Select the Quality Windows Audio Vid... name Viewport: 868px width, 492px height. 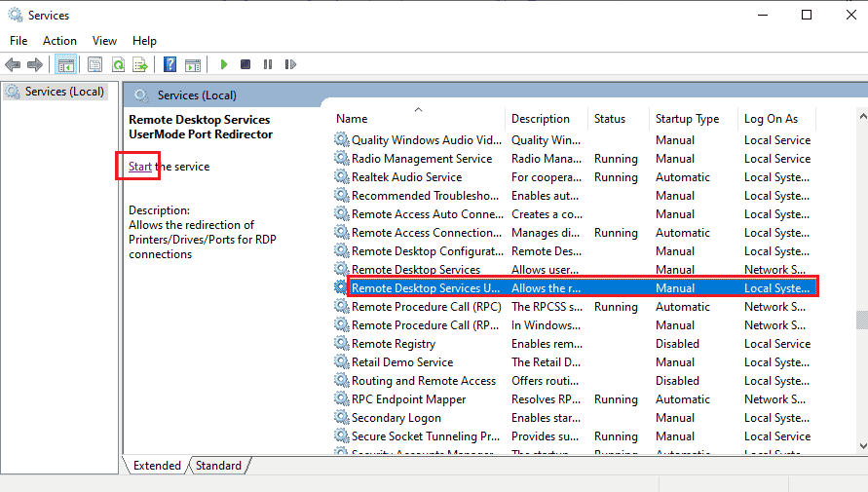click(x=427, y=140)
